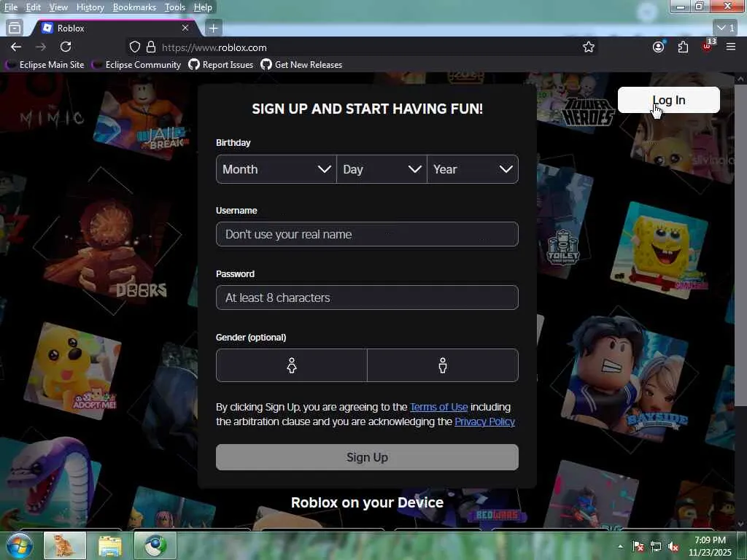Viewport: 747px width, 560px height.
Task: Click the Action Center flag tray icon
Action: tap(638, 546)
